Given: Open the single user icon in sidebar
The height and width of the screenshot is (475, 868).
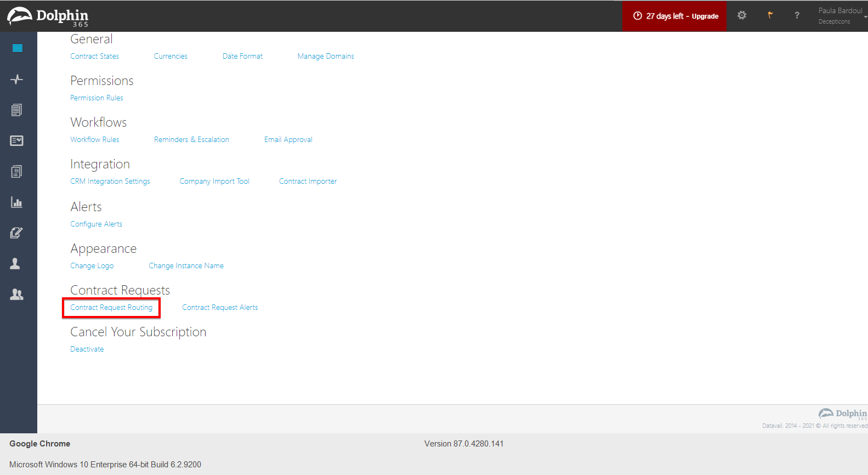Looking at the screenshot, I should pos(15,264).
